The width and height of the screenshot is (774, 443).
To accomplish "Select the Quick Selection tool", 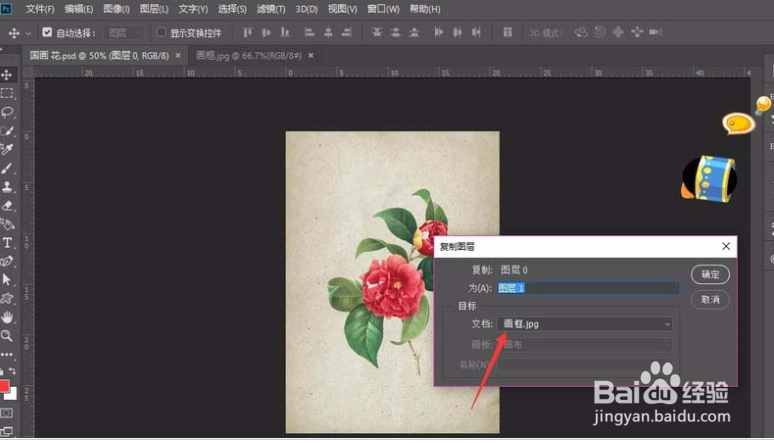I will tap(7, 131).
